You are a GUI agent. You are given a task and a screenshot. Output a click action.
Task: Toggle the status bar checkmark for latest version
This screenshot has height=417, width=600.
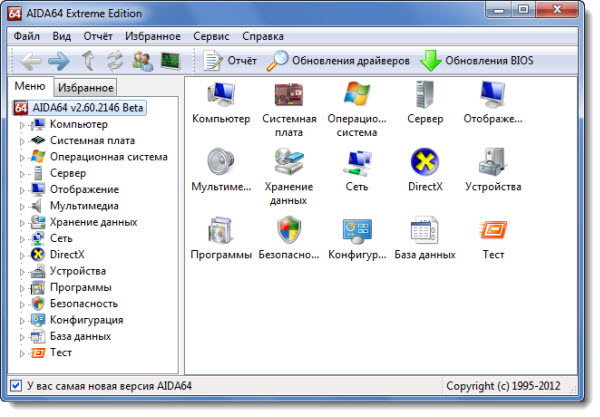(15, 385)
